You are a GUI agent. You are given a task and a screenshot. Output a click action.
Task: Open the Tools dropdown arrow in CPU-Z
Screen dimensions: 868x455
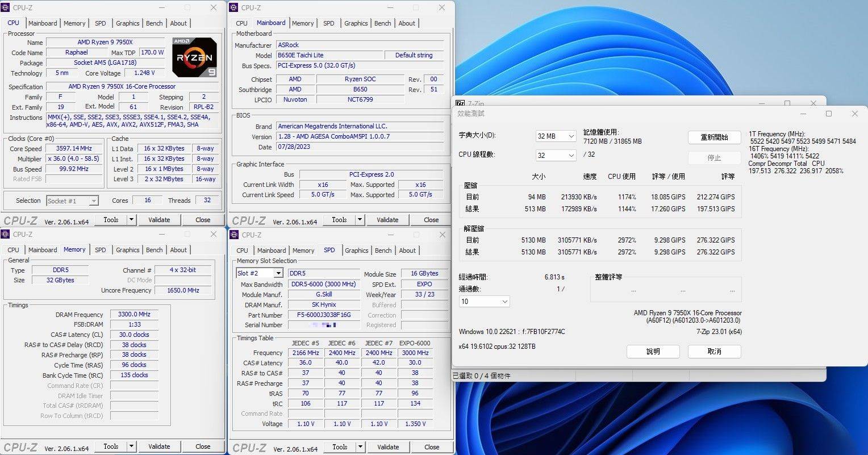[x=131, y=219]
